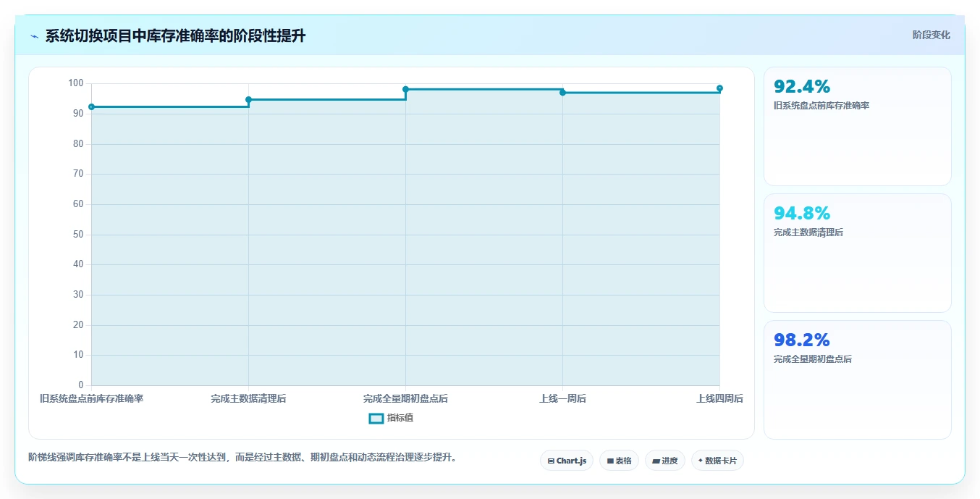Click the y-axis value 100
980x499 pixels.
pos(76,83)
